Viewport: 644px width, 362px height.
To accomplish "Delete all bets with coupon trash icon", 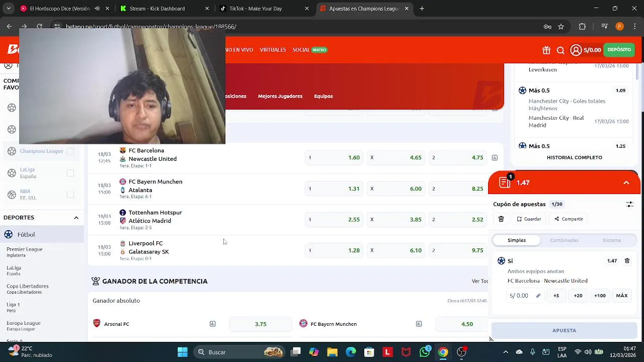I will [501, 219].
